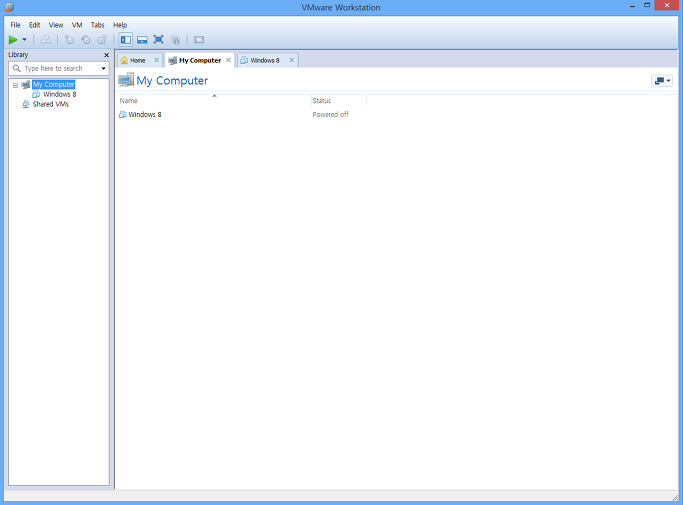
Task: Minimize the VMware Workstation window
Action: 632,6
